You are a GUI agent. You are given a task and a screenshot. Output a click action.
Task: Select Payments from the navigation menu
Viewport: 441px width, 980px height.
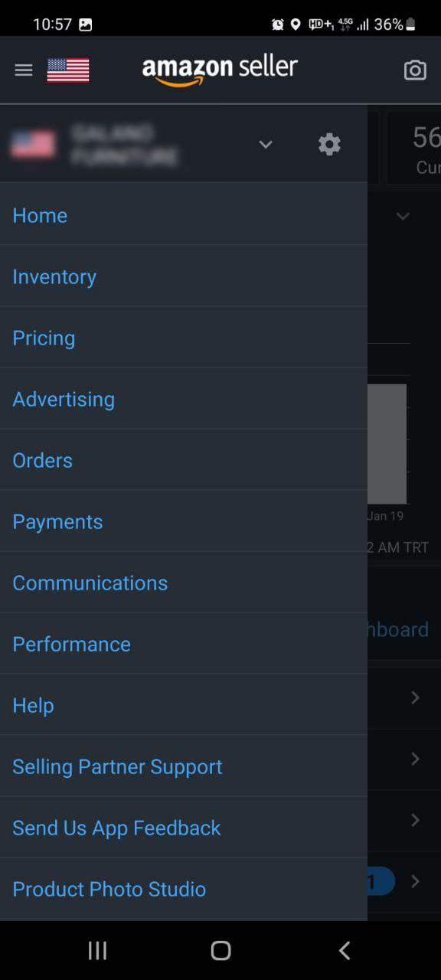[57, 521]
